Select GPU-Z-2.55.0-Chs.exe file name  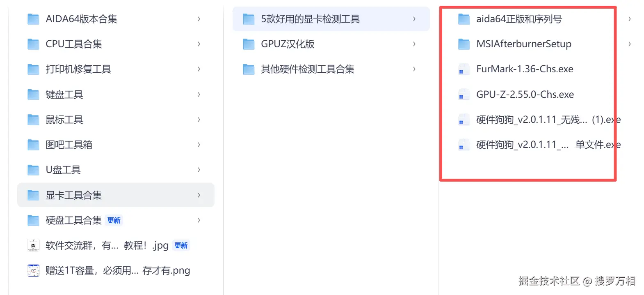[x=525, y=94]
